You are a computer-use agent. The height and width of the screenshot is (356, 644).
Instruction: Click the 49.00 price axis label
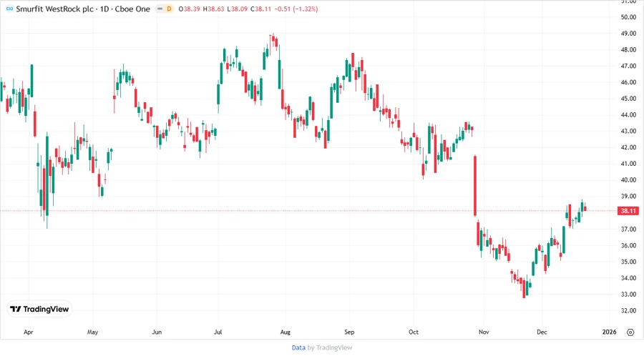pos(628,33)
